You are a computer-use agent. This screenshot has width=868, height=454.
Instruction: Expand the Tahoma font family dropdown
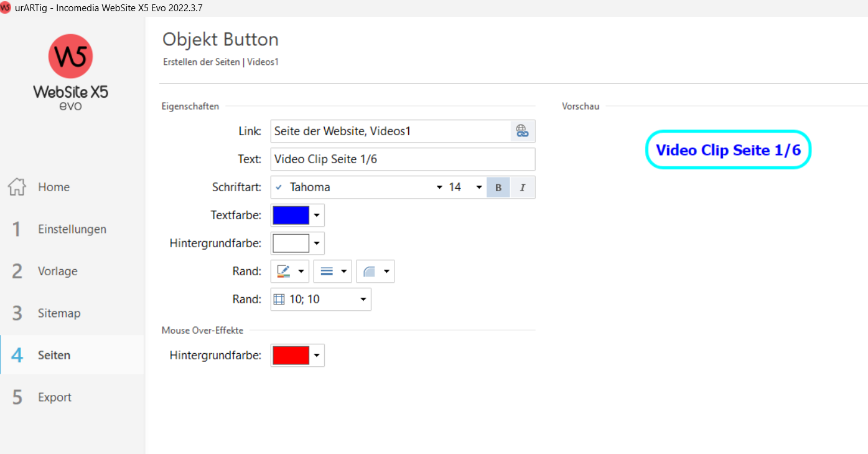[x=439, y=187]
